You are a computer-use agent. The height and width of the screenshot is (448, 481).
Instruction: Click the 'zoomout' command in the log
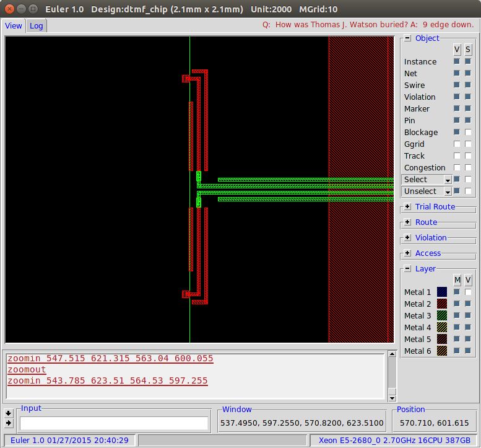27,369
